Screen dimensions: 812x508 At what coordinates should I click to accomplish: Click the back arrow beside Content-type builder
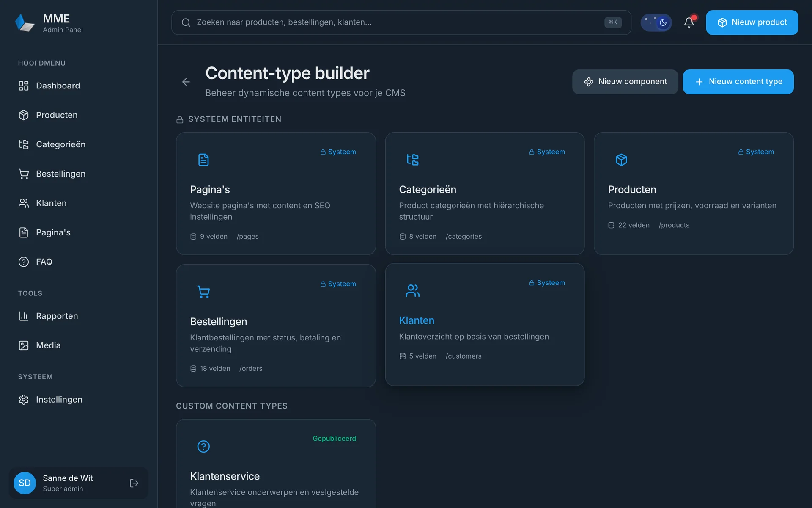point(186,82)
